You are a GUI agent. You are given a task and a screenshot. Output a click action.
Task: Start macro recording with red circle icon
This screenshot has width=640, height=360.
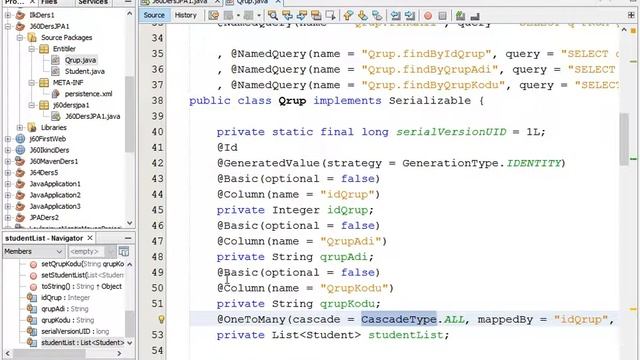(428, 16)
